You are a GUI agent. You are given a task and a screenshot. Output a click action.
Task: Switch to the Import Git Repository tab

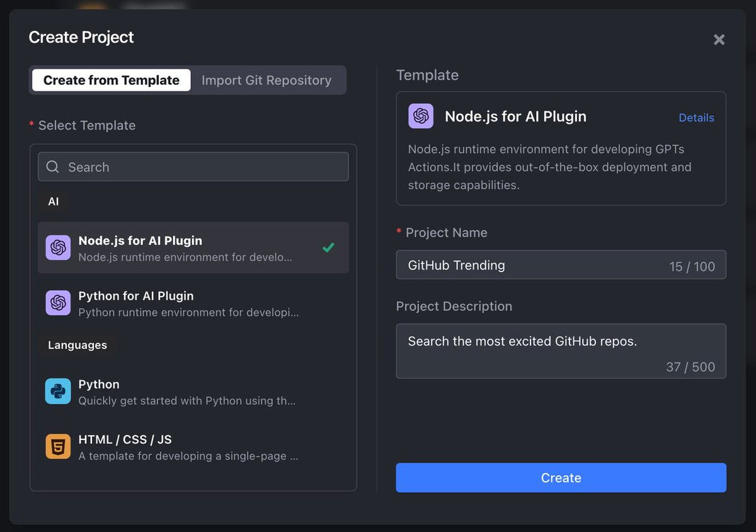[266, 81]
